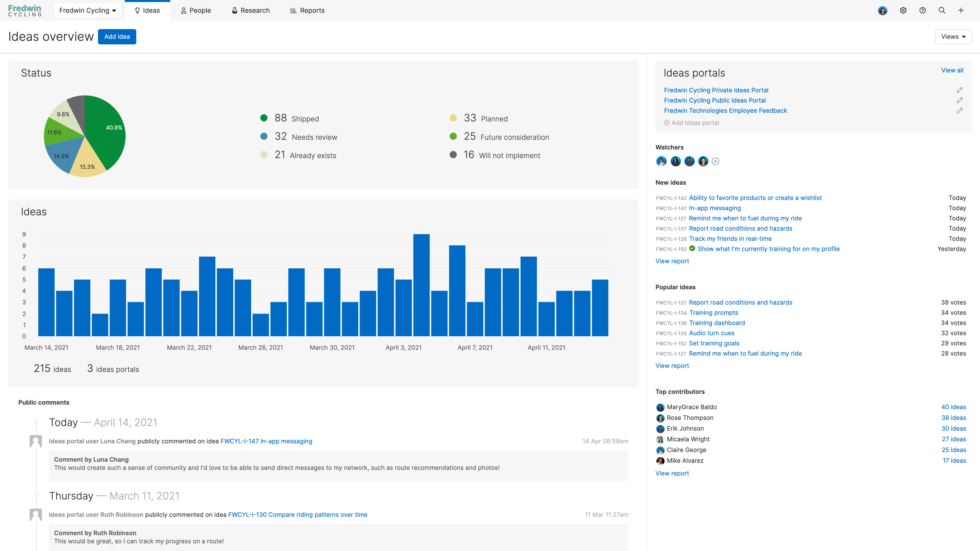Open the Reports tab
This screenshot has width=980, height=551.
pos(307,10)
